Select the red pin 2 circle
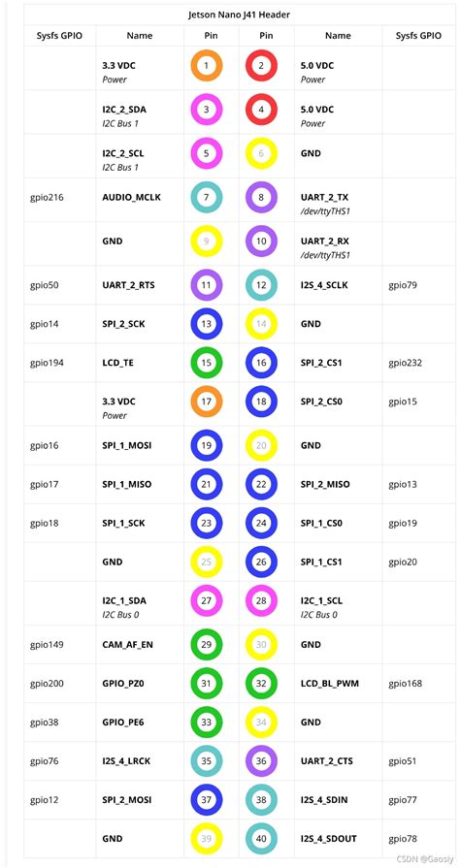460x868 pixels. tap(262, 66)
